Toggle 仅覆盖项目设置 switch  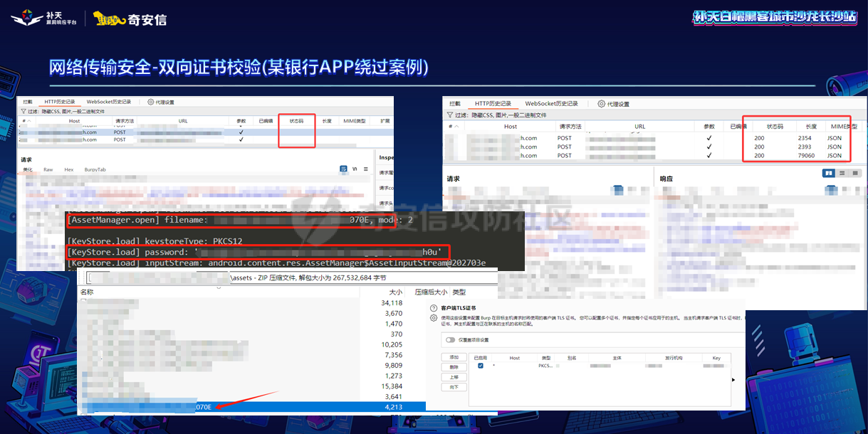449,340
